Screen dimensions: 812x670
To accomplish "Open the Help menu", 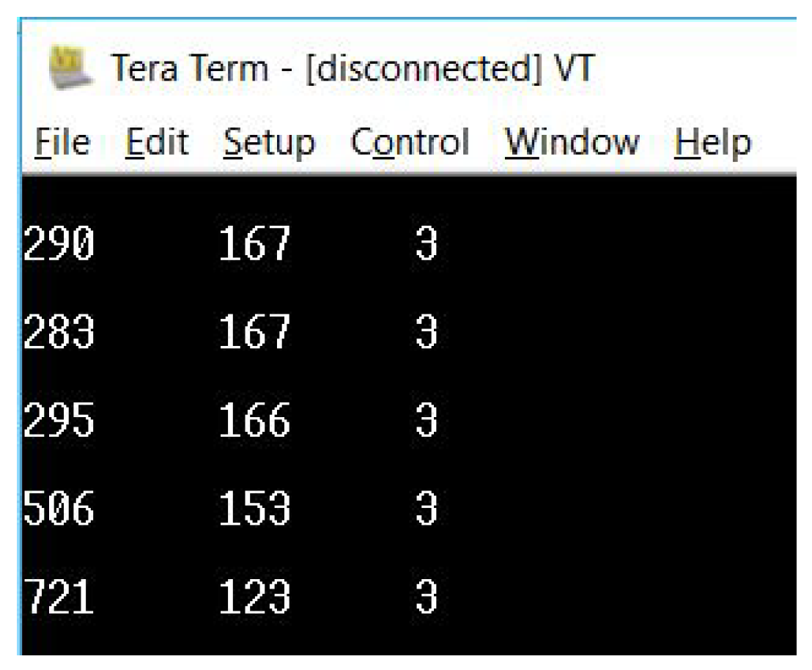I will pyautogui.click(x=712, y=142).
